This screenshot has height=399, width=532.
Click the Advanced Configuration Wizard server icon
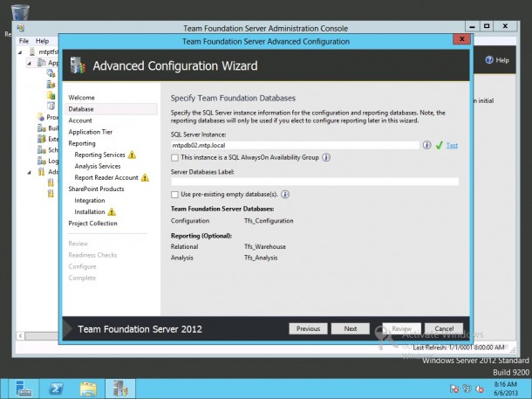pos(78,65)
